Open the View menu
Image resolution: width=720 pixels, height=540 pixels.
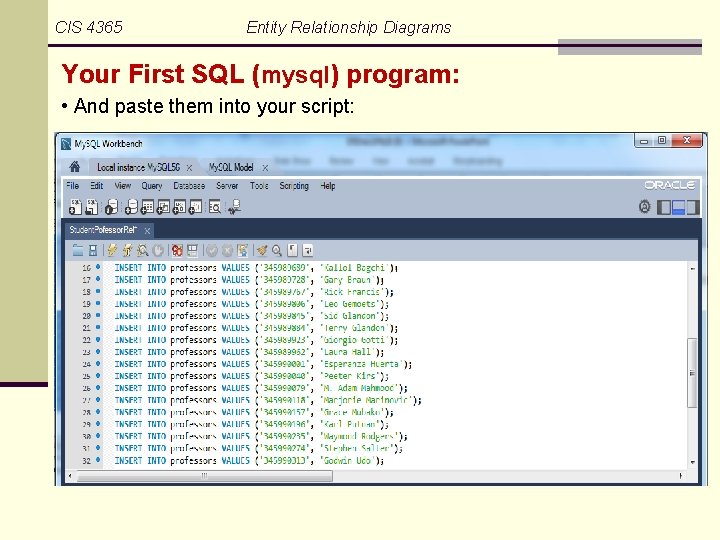point(123,186)
